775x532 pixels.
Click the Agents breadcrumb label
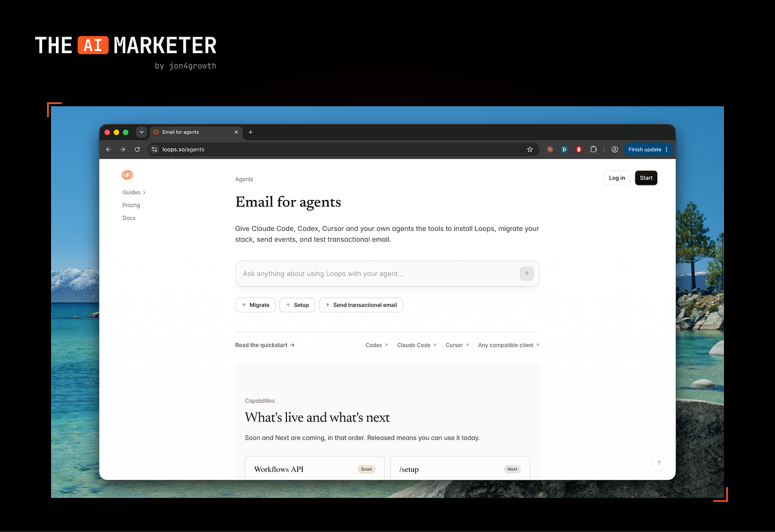pyautogui.click(x=244, y=179)
